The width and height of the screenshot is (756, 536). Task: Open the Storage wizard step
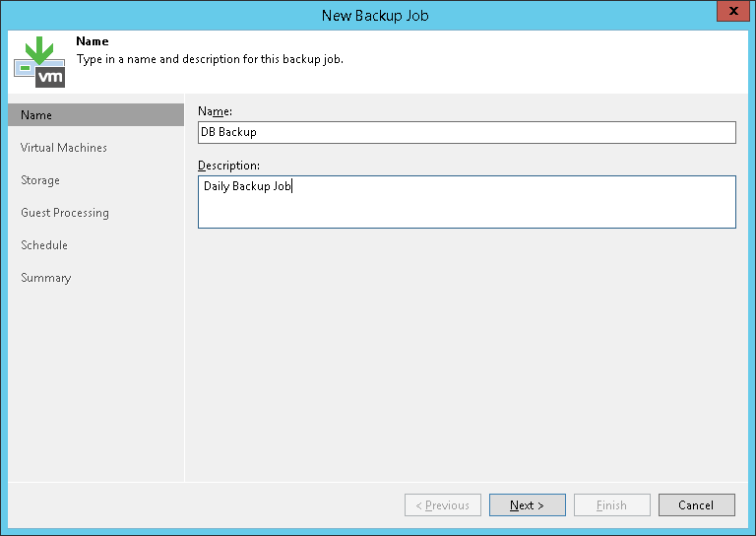tap(40, 180)
